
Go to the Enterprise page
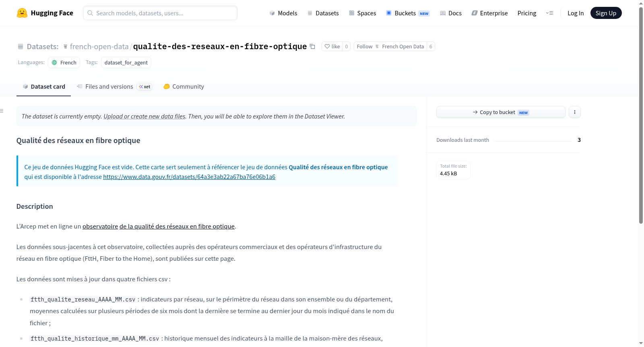coord(490,13)
